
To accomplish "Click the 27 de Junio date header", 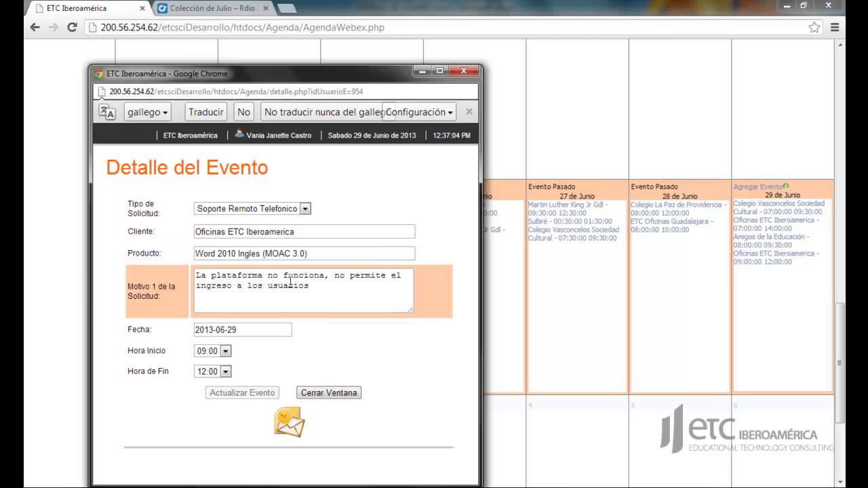I will tap(577, 197).
